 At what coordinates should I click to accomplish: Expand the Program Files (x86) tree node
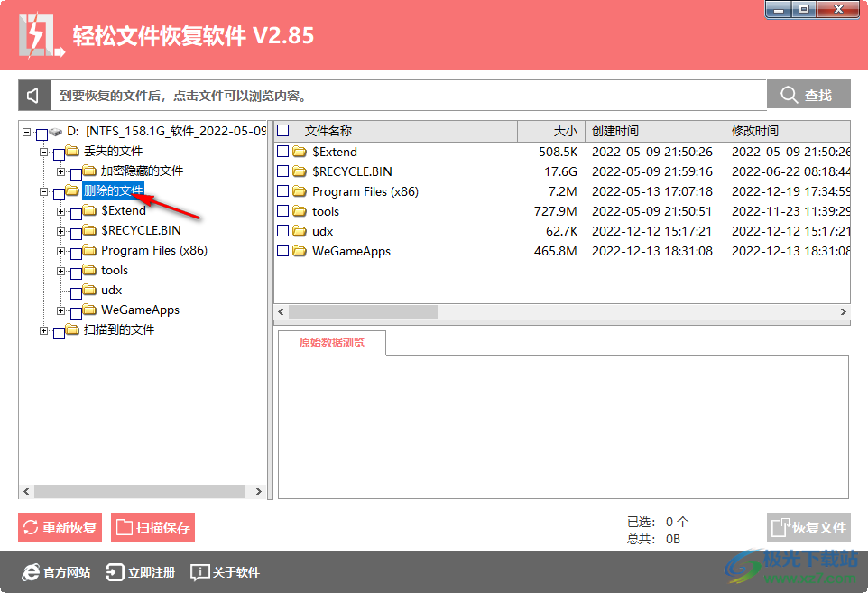(x=60, y=252)
